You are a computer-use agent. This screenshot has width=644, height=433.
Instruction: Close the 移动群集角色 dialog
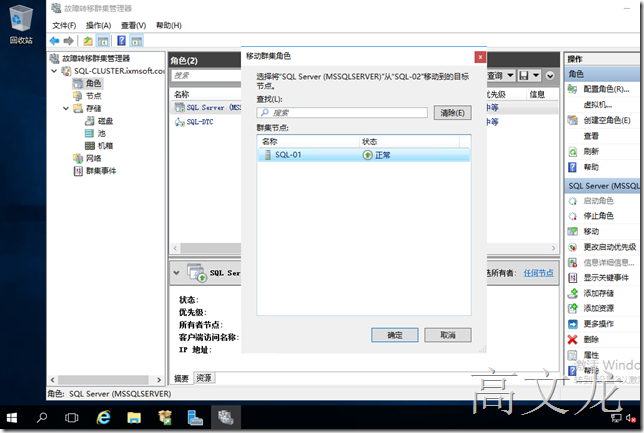[x=480, y=57]
